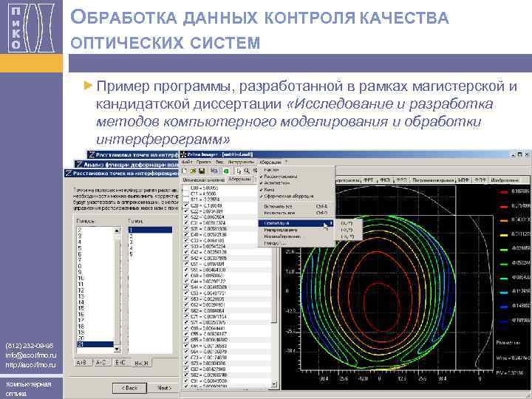Image resolution: width=532 pixels, height=399 pixels.
Task: Toggle the S11 coefficient checkbox
Action: (x=186, y=199)
